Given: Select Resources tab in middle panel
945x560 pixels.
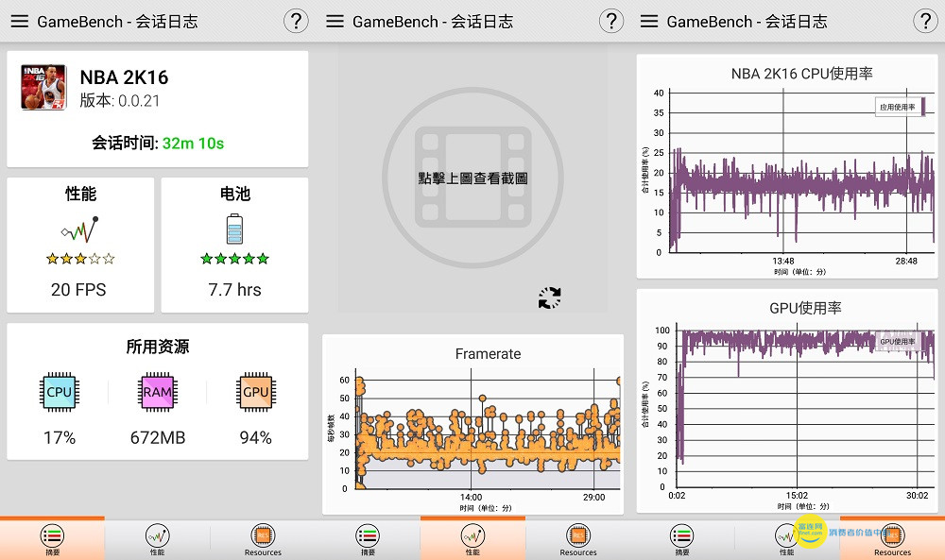Looking at the screenshot, I should click(x=578, y=539).
